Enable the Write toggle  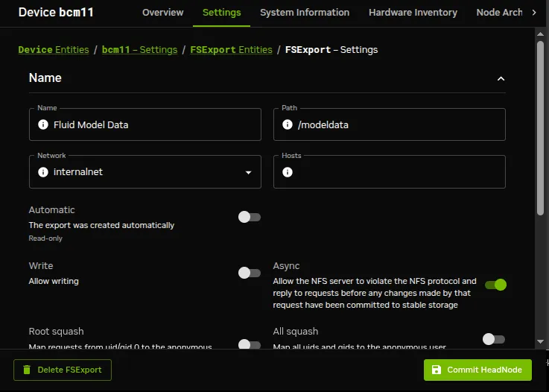(x=250, y=273)
